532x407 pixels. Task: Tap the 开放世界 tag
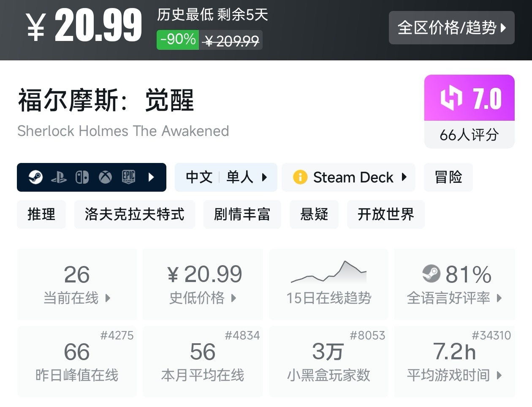(385, 214)
